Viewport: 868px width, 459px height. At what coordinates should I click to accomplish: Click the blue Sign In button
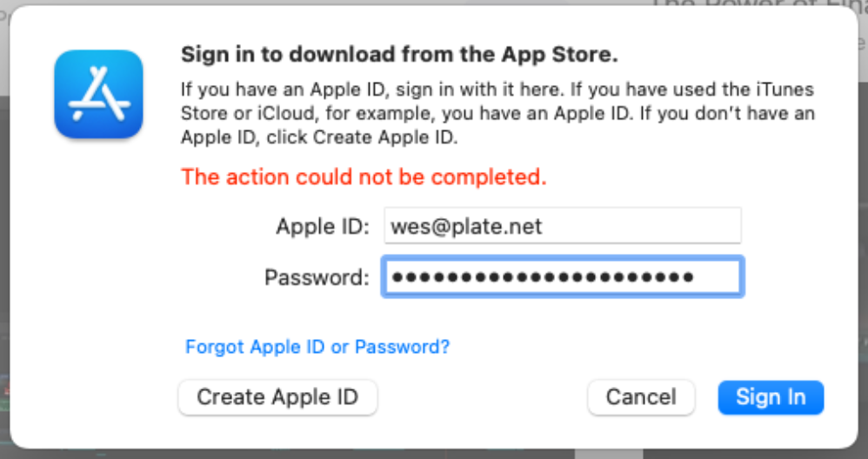pyautogui.click(x=771, y=397)
